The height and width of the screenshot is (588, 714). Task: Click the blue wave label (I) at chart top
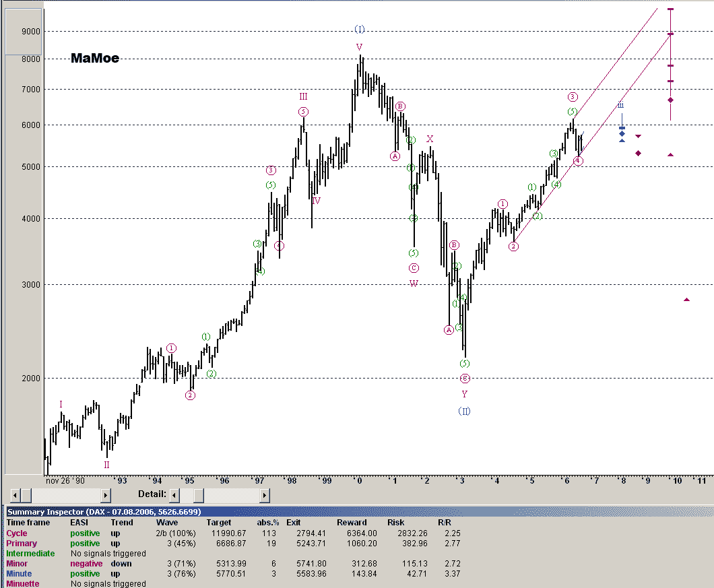[360, 30]
